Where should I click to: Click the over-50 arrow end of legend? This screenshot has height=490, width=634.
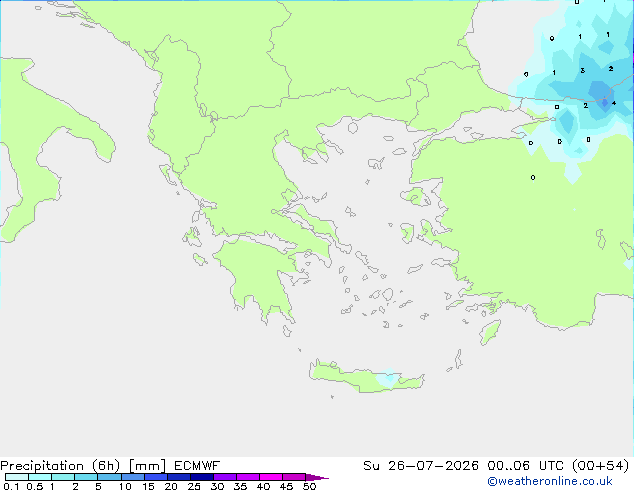coord(317,477)
